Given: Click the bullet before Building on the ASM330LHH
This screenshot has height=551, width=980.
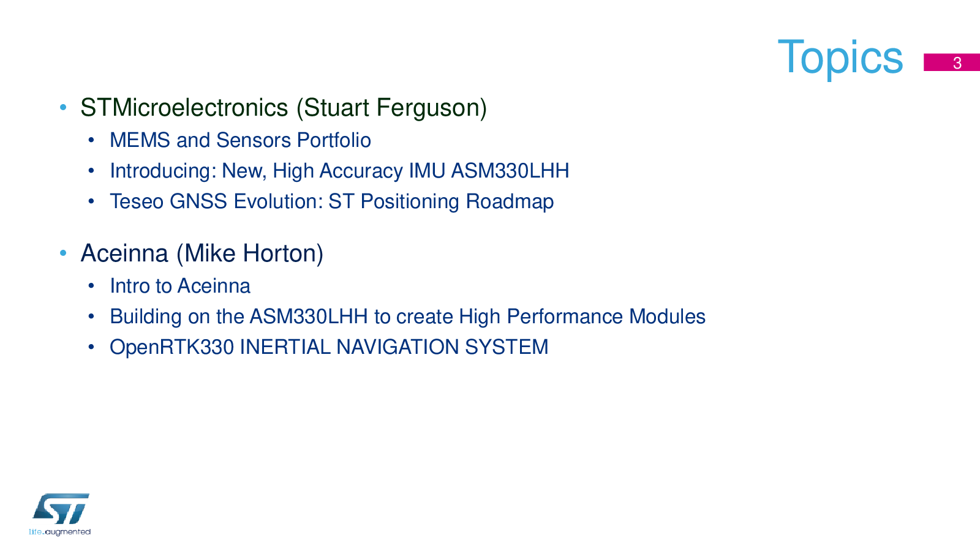Looking at the screenshot, I should [x=91, y=317].
